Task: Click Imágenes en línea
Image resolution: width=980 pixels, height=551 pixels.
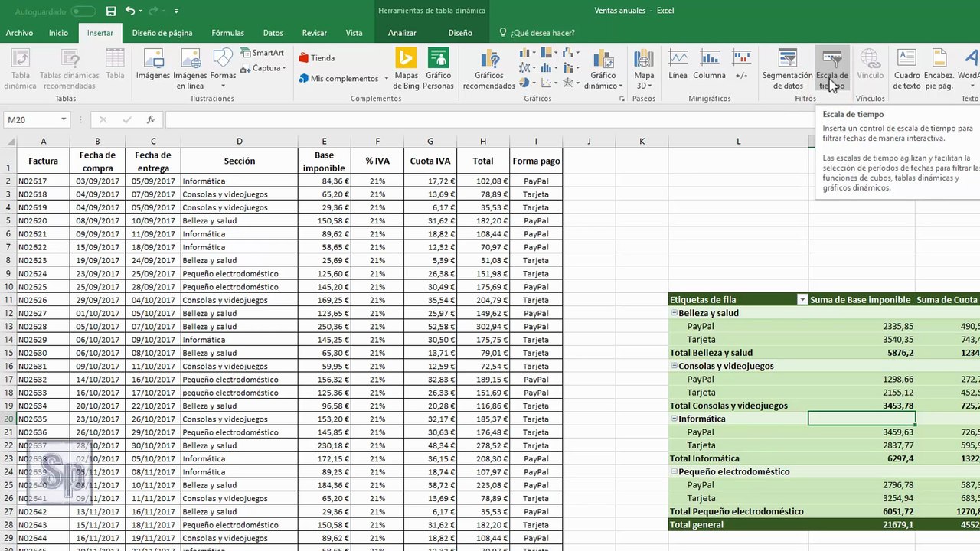Action: [x=190, y=70]
